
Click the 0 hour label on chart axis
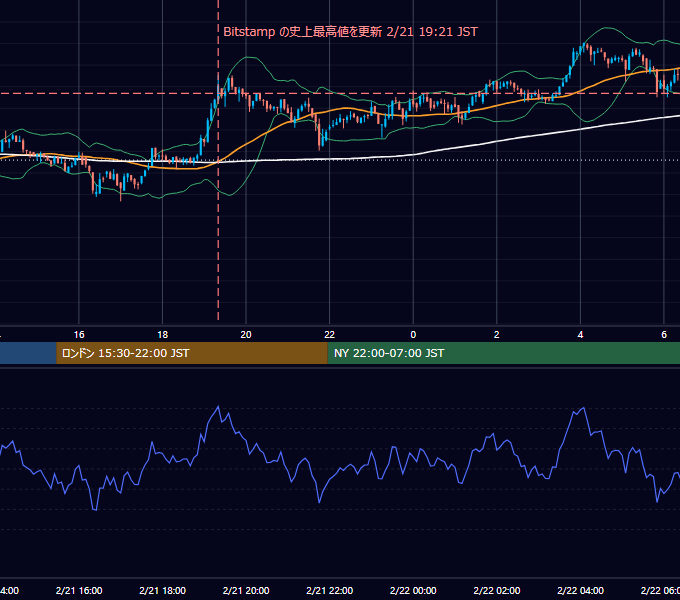(413, 335)
